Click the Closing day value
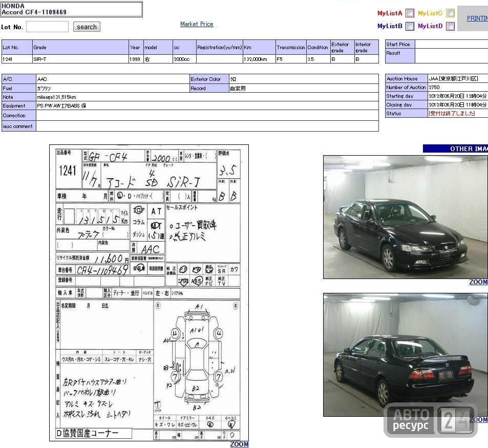 tap(457, 105)
